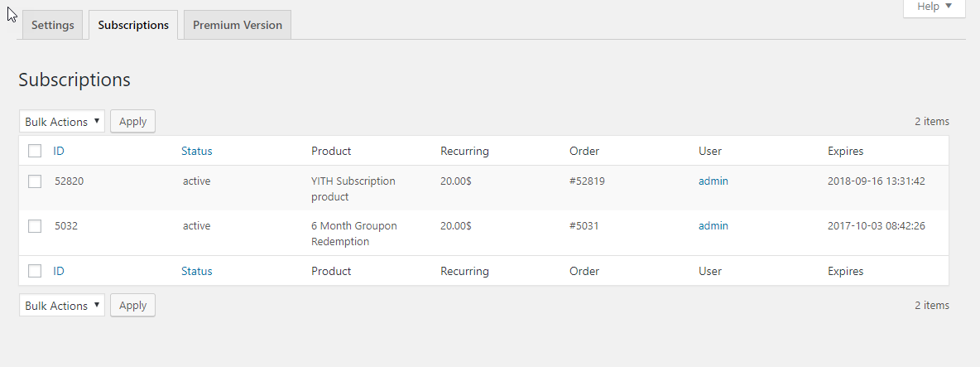Check the box for subscription 52820

pyautogui.click(x=35, y=181)
